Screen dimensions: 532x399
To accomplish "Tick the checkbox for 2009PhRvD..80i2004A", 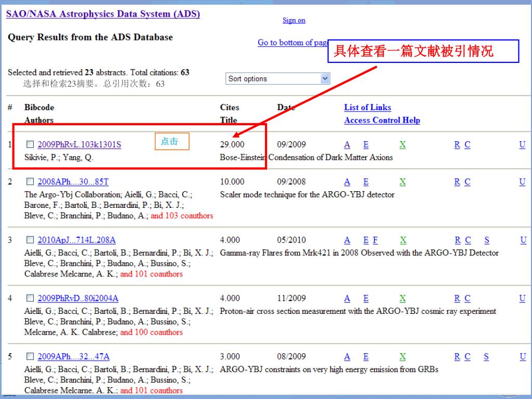I will point(30,298).
